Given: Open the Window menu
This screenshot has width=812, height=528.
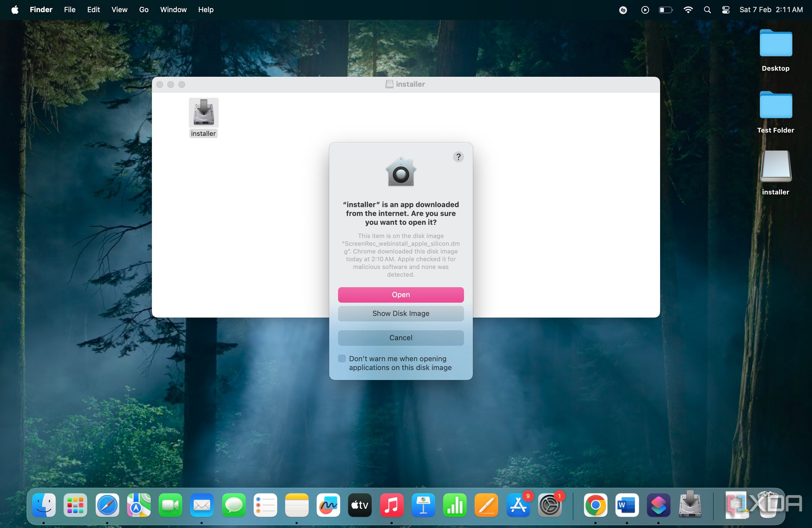Looking at the screenshot, I should tap(173, 10).
